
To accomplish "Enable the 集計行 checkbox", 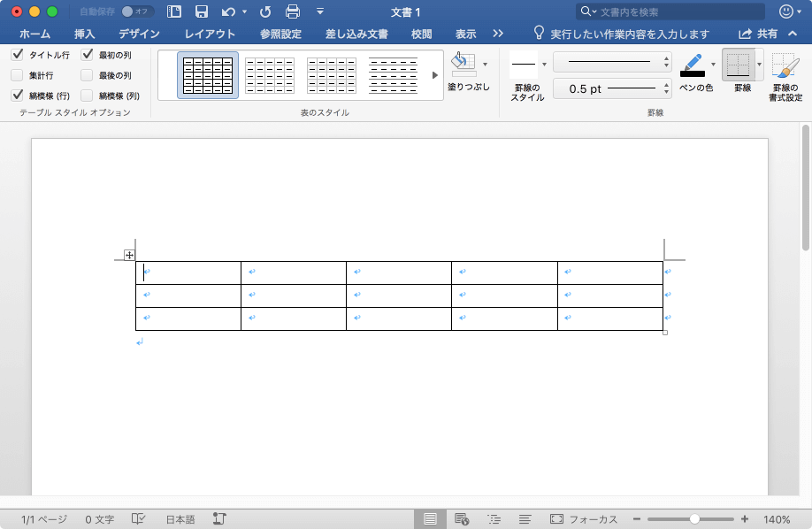I will coord(17,75).
